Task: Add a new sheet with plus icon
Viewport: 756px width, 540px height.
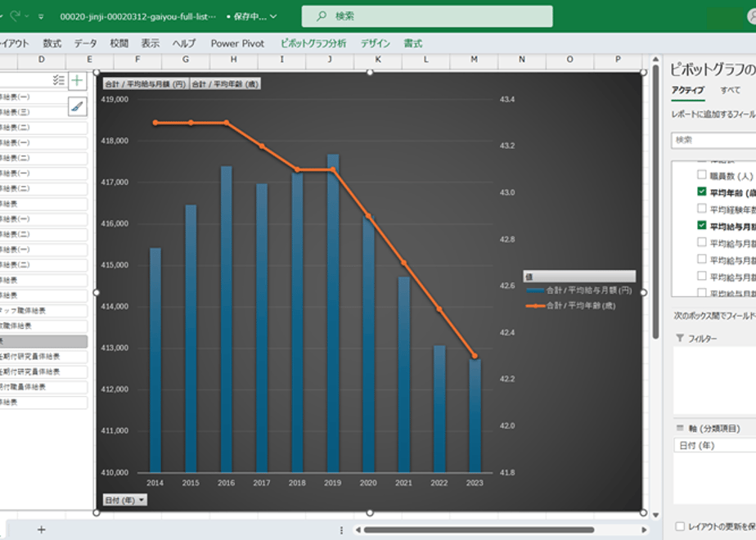Action: 42,529
